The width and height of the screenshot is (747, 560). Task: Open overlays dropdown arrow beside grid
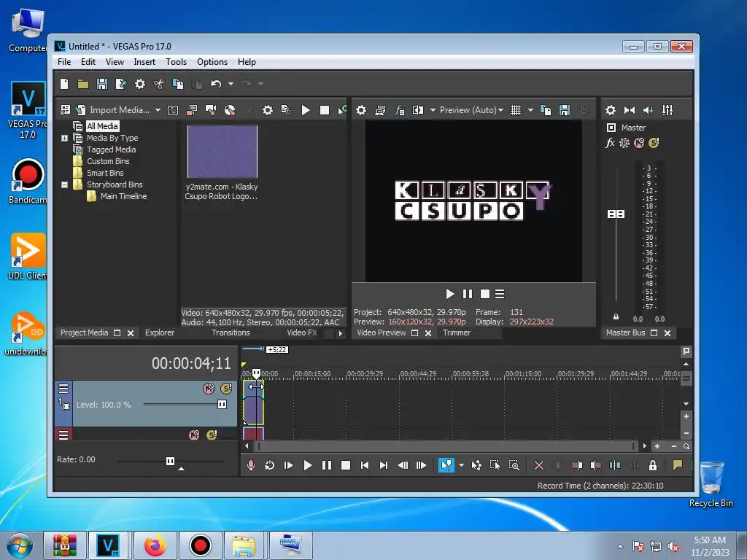[x=530, y=110]
